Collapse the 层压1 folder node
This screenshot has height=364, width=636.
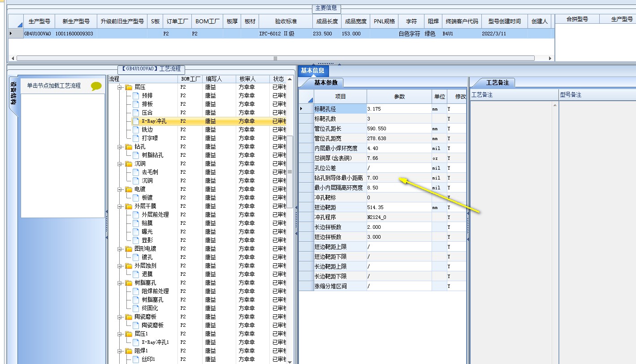click(120, 334)
